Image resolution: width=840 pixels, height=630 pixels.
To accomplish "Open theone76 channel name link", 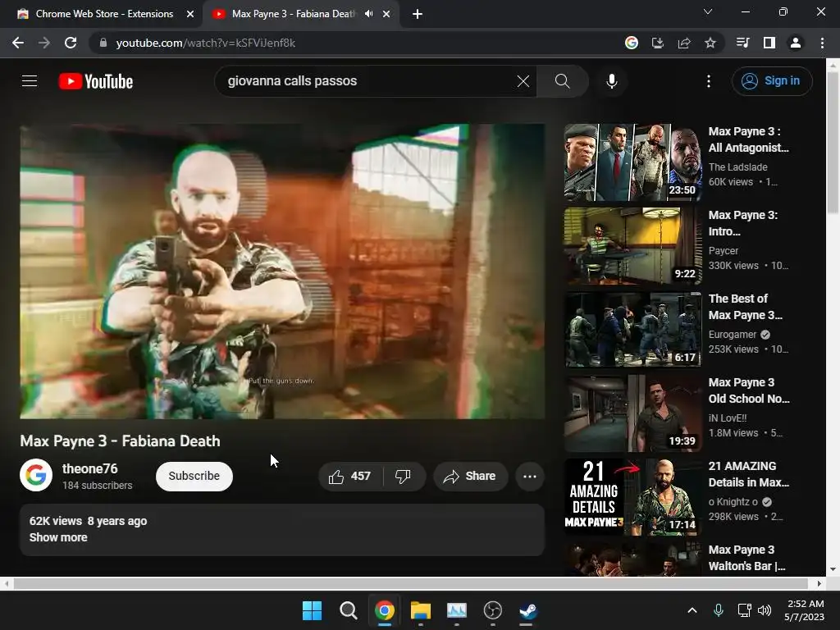I will coord(90,468).
